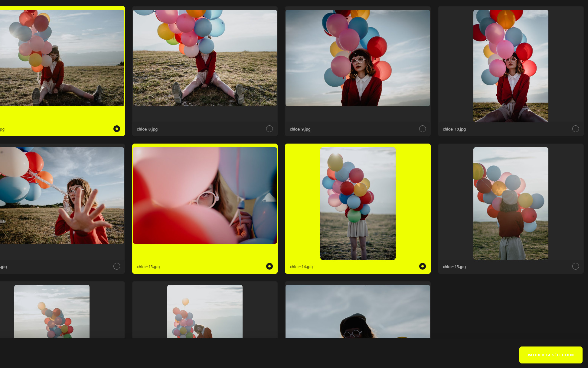Open the chloe-8.jpg seated balloons photo
Screen dimensions: 588x368
click(205, 58)
